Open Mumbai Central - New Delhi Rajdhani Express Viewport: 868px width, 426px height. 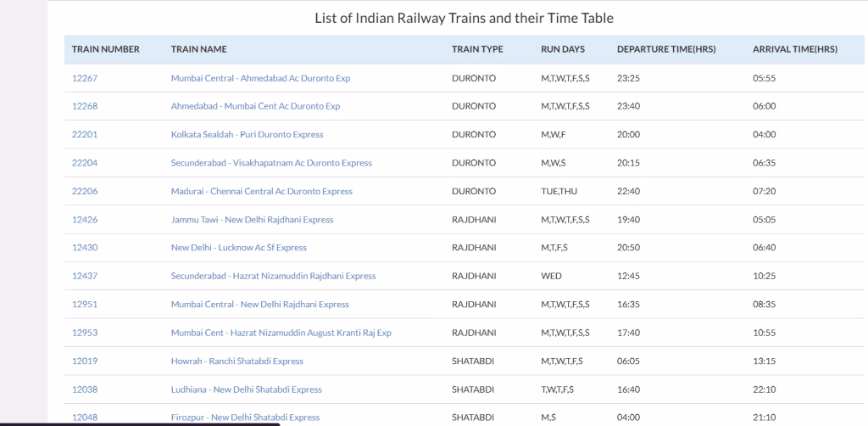(260, 304)
